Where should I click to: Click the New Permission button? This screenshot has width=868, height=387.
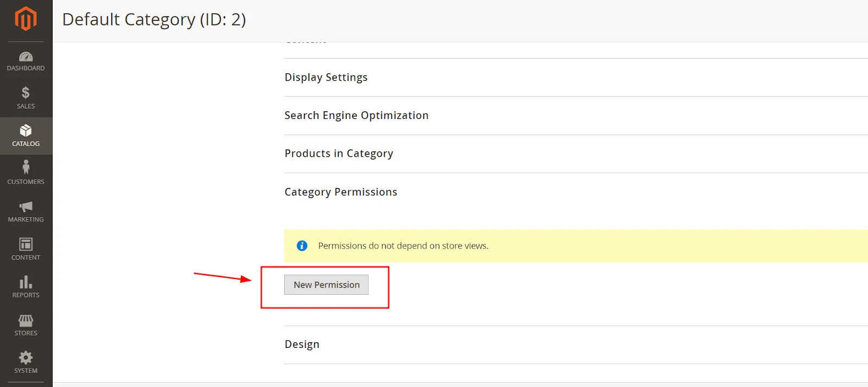(x=327, y=285)
